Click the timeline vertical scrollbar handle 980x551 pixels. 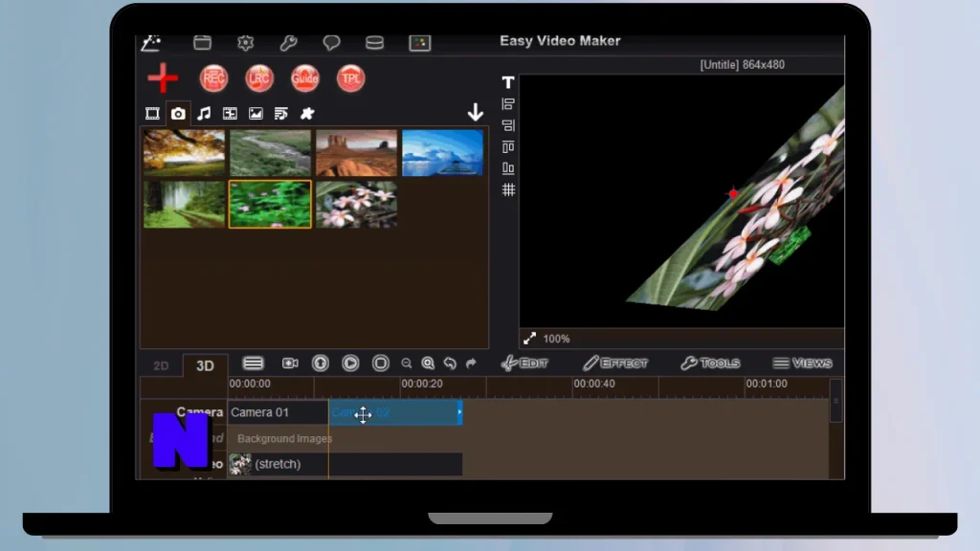835,401
